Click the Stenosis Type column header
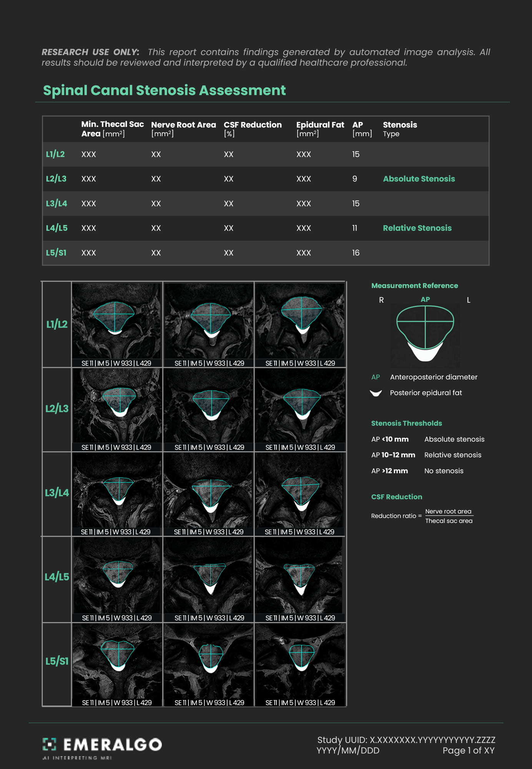The width and height of the screenshot is (532, 769). point(400,129)
